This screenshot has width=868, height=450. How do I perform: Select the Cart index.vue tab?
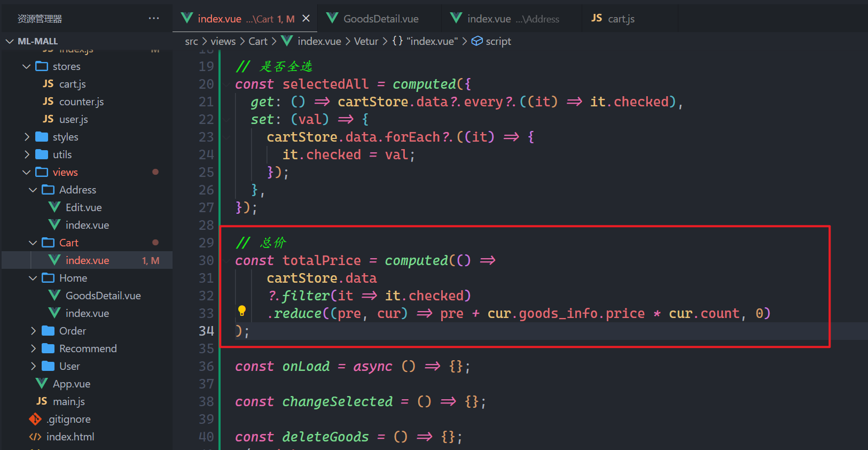point(245,19)
